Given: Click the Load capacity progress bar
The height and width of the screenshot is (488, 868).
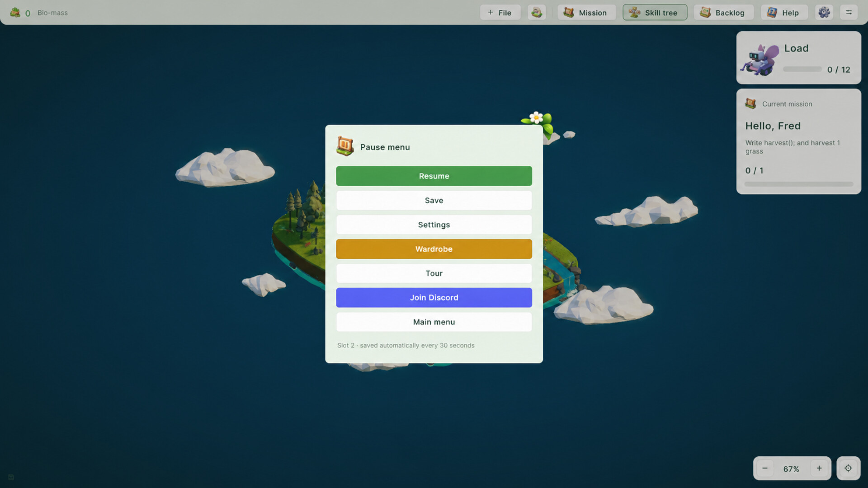Looking at the screenshot, I should click(802, 69).
